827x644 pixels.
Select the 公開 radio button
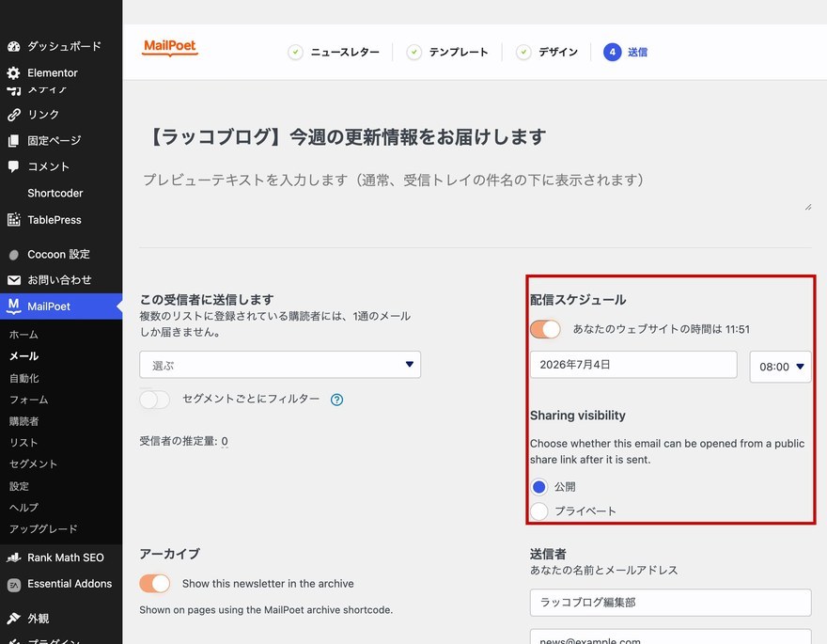539,487
